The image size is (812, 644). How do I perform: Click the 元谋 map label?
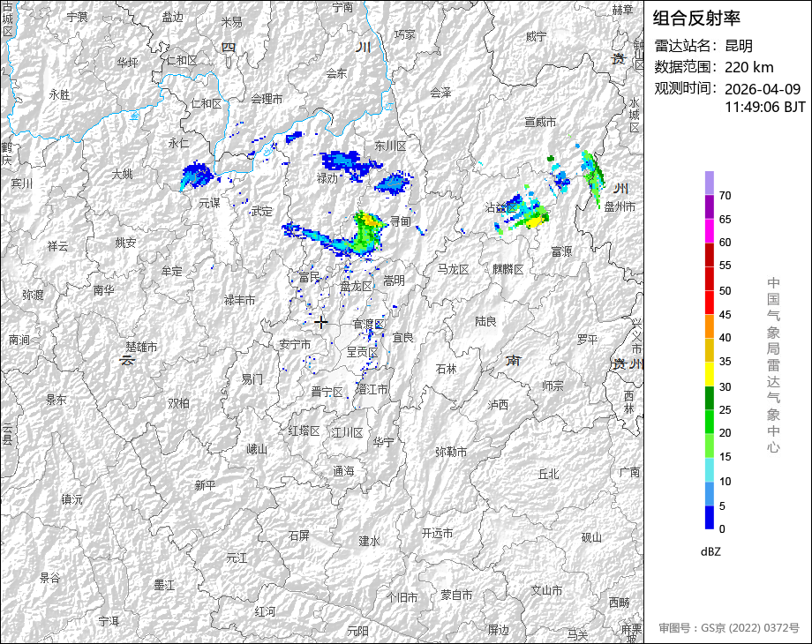pos(210,203)
